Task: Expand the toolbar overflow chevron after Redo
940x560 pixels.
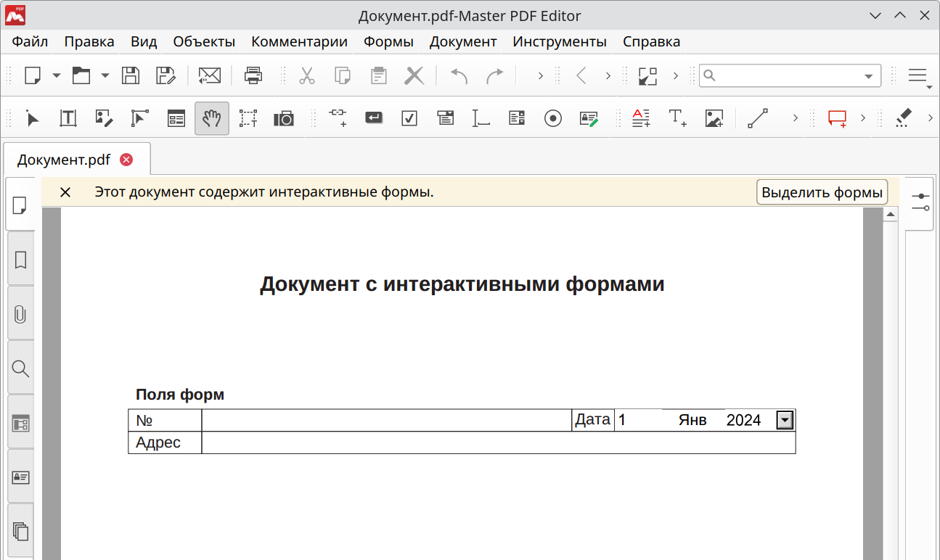Action: pyautogui.click(x=540, y=75)
